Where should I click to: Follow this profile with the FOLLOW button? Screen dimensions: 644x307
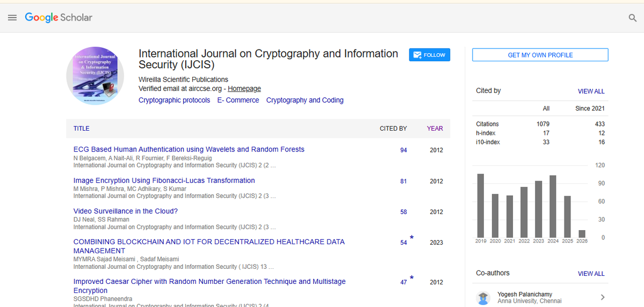[429, 55]
